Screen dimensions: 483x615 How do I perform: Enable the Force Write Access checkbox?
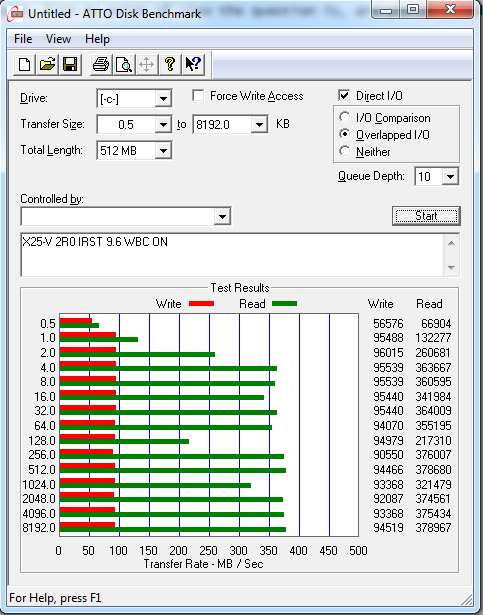point(198,96)
